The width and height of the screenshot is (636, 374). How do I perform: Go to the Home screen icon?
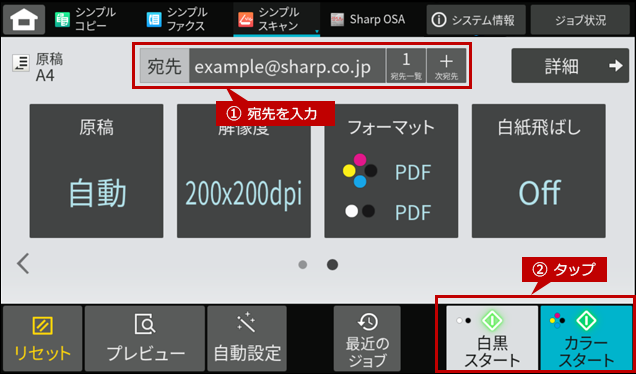pos(24,19)
